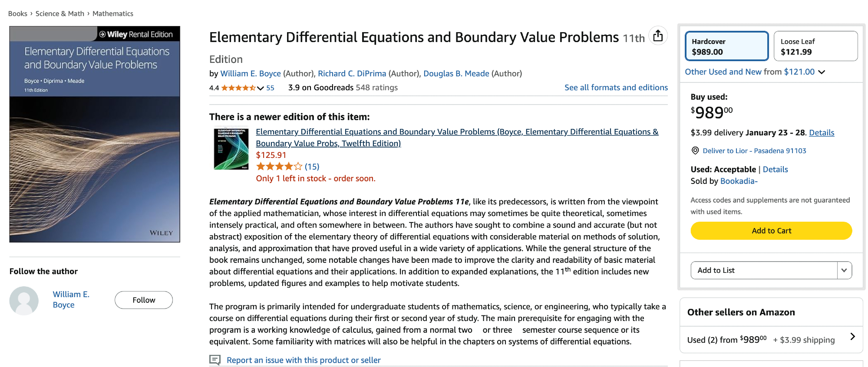Viewport: 868px width, 367px height.
Task: Expand the rating breakdown chevron
Action: (261, 88)
